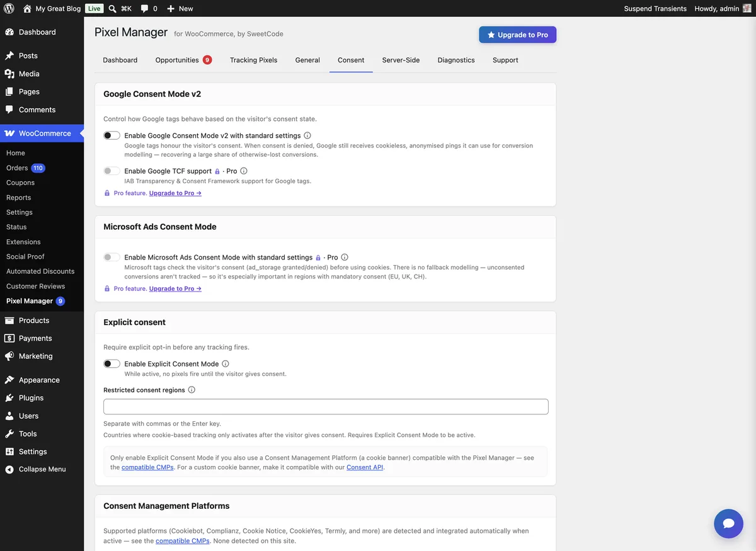Open WooCommerce Orders submenu item
Screen dimensions: 756x551
point(26,168)
